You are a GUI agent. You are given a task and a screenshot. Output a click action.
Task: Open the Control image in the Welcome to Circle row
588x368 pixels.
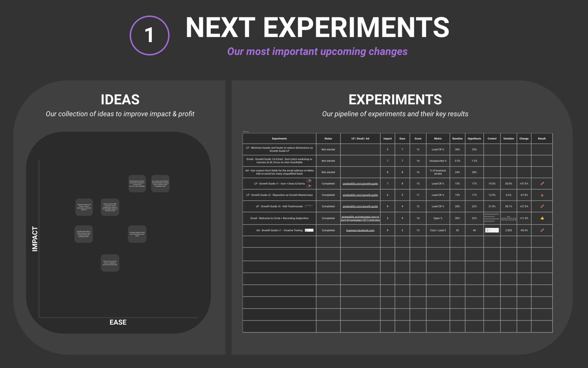[492, 218]
